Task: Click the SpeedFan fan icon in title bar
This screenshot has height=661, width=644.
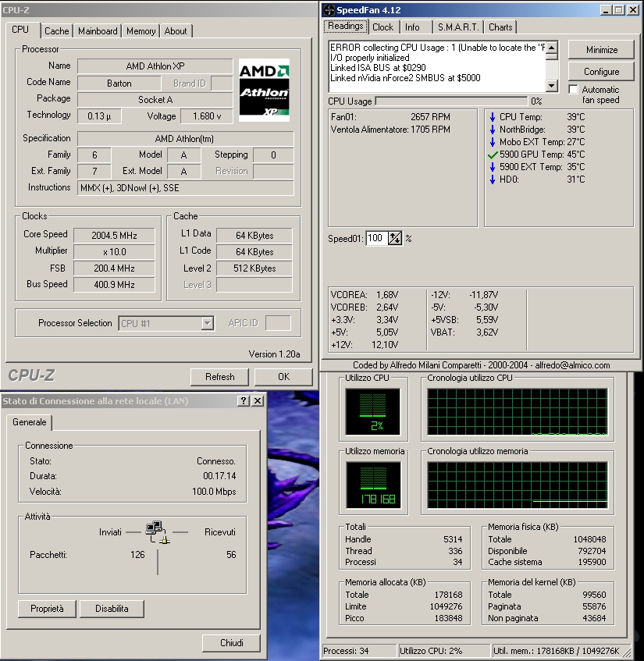Action: [329, 10]
